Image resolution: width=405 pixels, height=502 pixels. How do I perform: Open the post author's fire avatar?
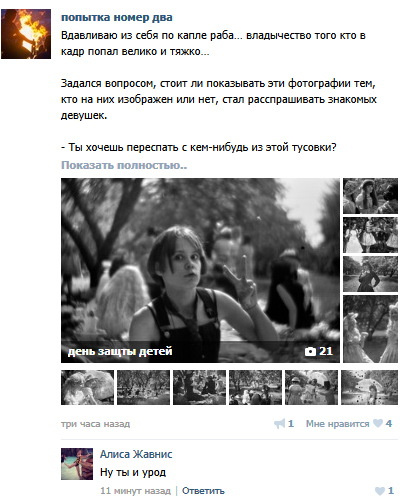pyautogui.click(x=26, y=34)
